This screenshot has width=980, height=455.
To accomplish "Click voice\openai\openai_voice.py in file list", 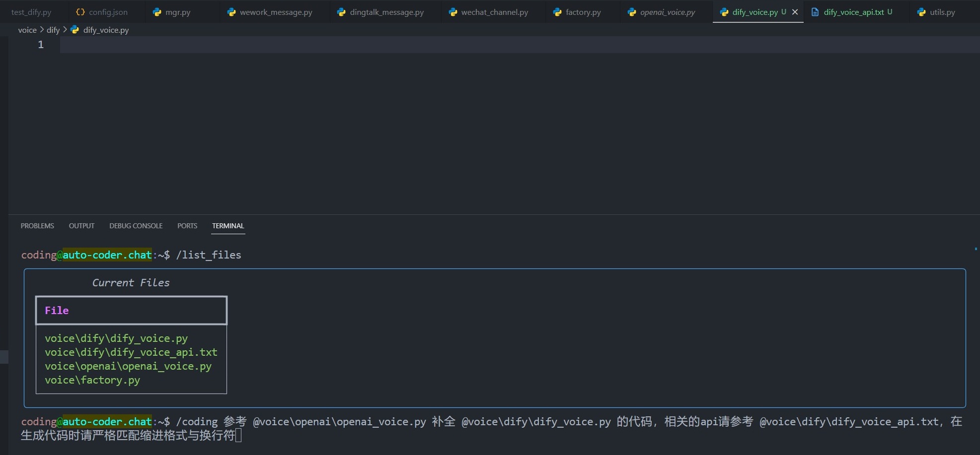I will coord(128,366).
